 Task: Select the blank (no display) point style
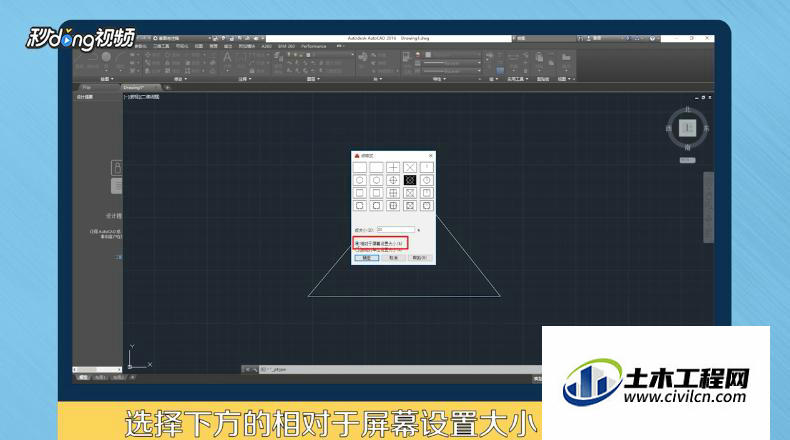click(376, 167)
